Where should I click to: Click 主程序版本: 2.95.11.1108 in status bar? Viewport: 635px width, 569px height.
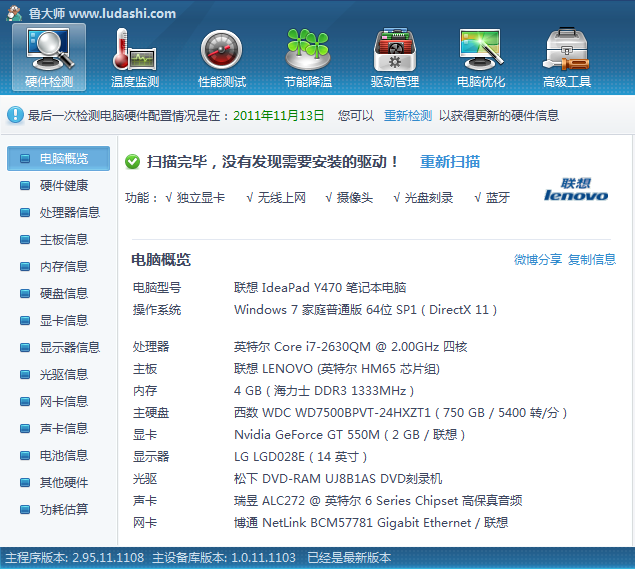pos(75,558)
